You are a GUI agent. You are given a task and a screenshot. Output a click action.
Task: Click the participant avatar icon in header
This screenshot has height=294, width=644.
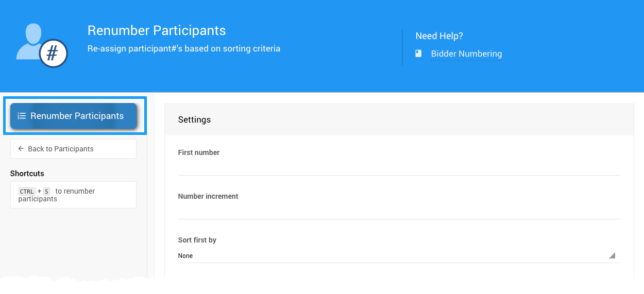(x=30, y=41)
